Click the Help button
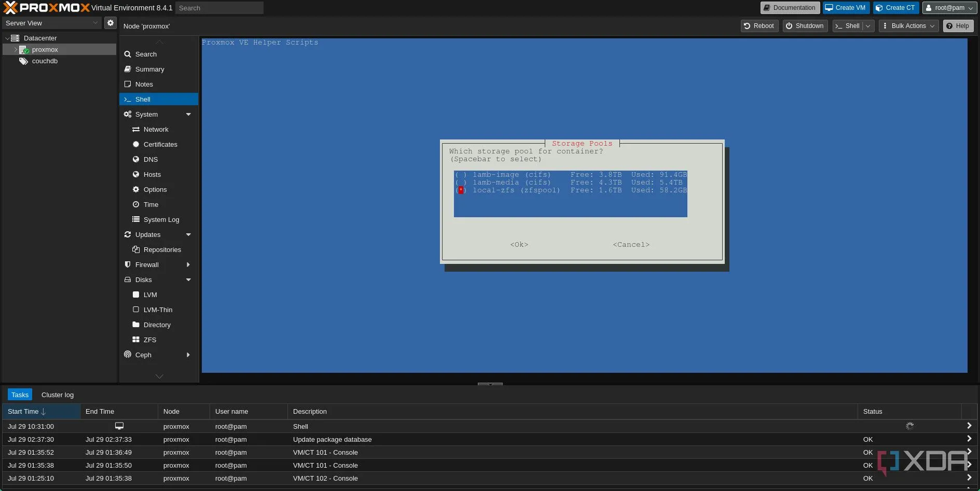Viewport: 980px width, 491px height. 958,26
